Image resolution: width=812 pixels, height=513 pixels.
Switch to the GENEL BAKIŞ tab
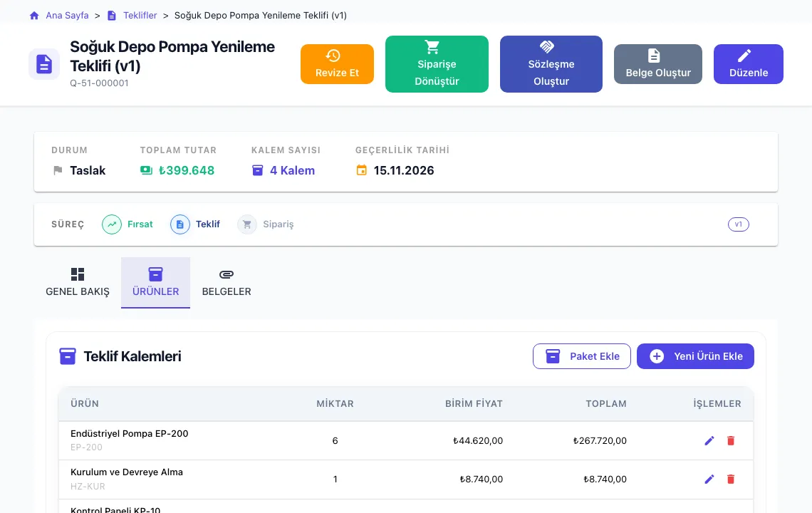(x=78, y=283)
